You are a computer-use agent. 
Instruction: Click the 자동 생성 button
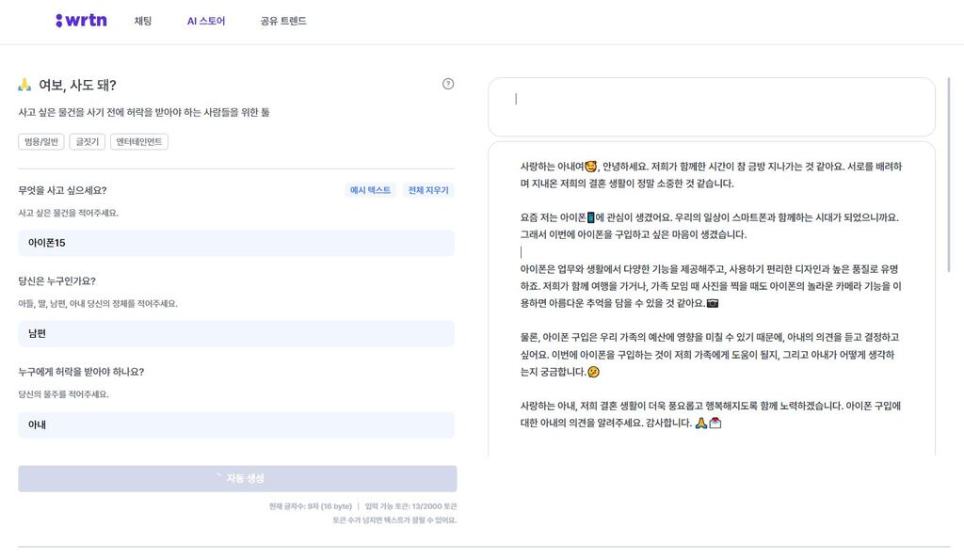(x=237, y=478)
